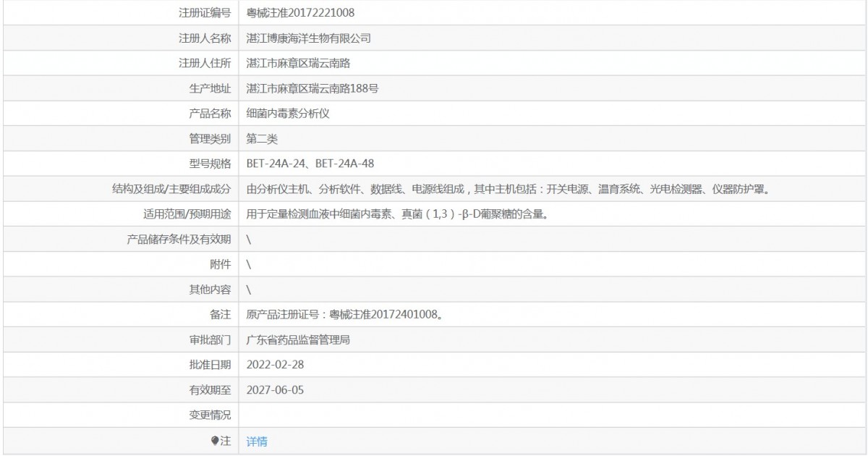Select approval department 广东省药品监督管理局
The width and height of the screenshot is (868, 456).
[299, 339]
